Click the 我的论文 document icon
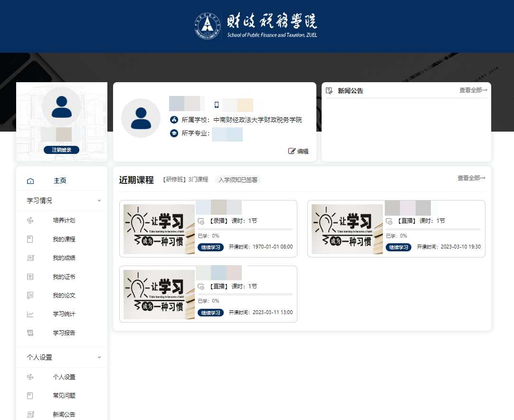 (30, 296)
